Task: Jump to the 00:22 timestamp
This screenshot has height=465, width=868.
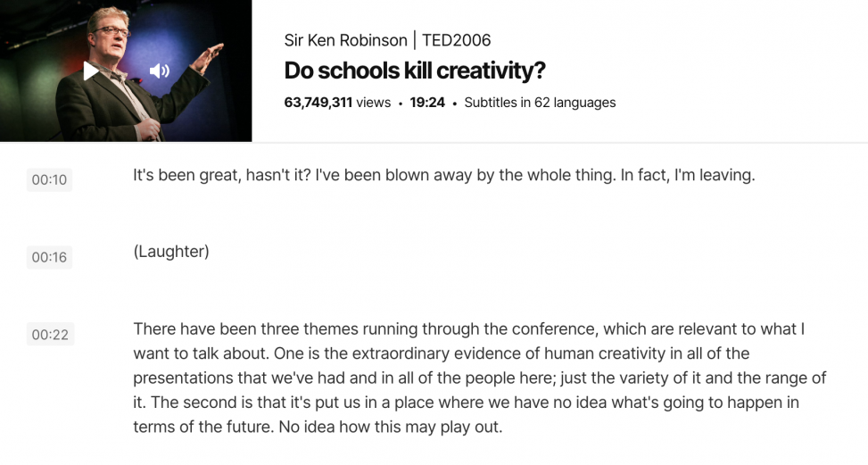Action: 50,335
